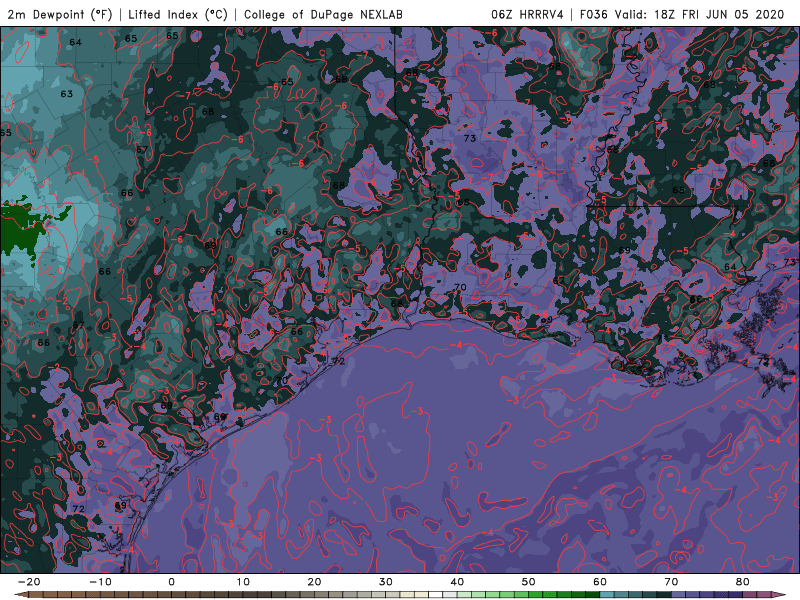
Task: Click the 50 label on the color scale
Action: coord(529,582)
